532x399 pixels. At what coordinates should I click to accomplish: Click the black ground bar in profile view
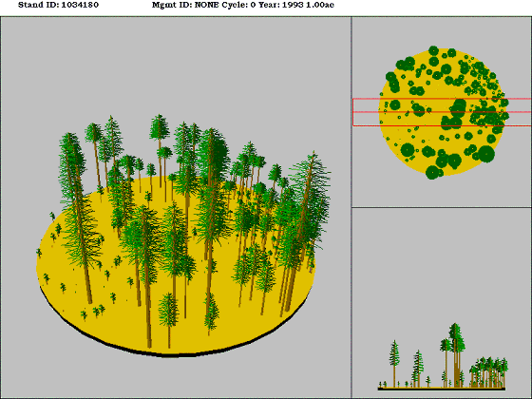click(442, 389)
